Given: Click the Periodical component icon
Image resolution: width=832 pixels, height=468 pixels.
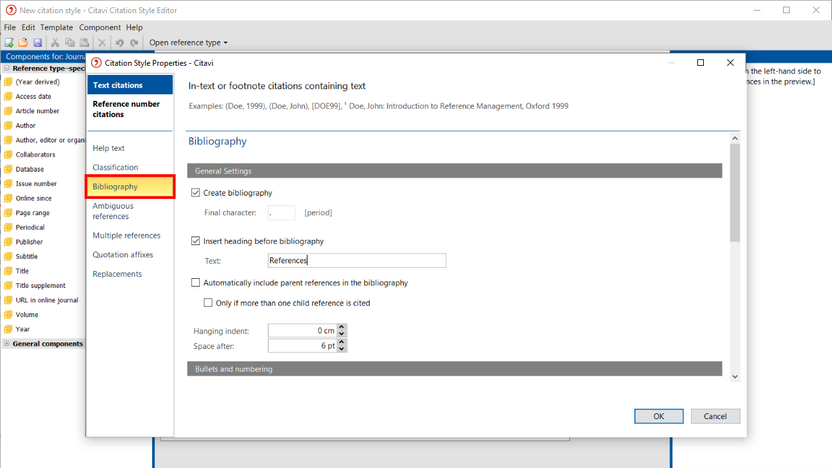Looking at the screenshot, I should (8, 227).
